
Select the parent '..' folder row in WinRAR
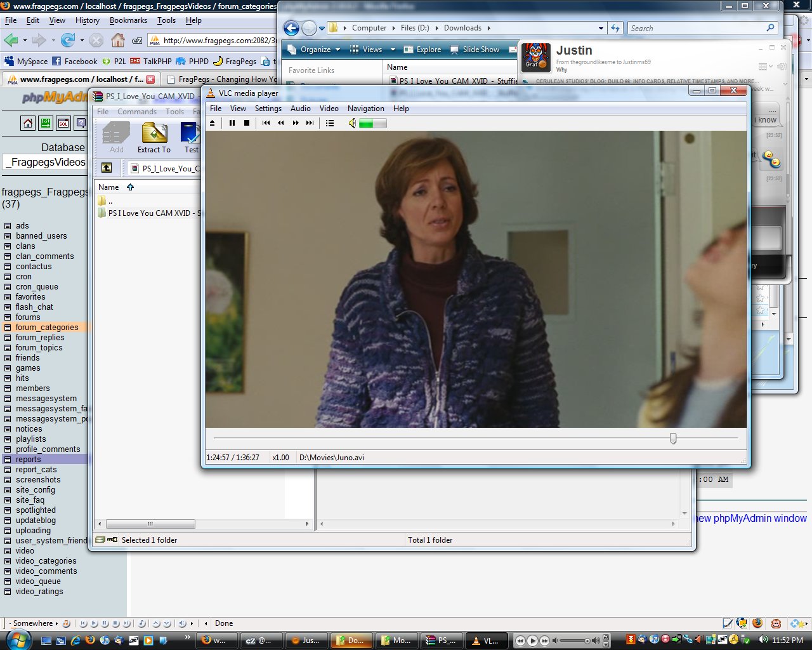coord(105,201)
